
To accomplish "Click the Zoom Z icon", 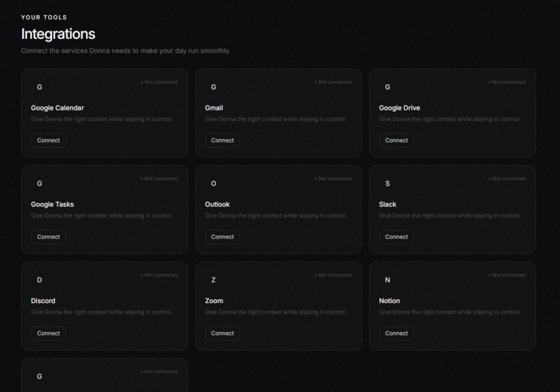I will pos(213,280).
